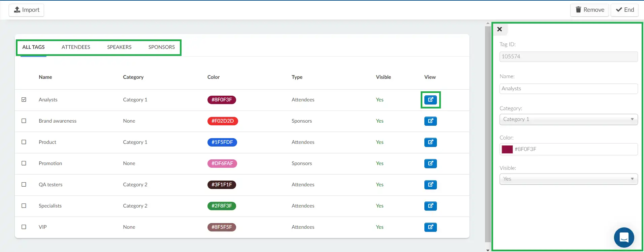
Task: Click the Import button
Action: pos(26,10)
